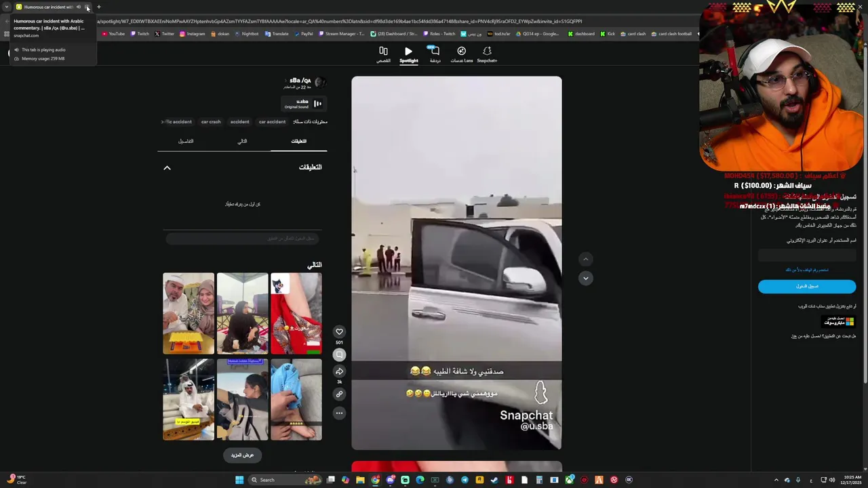Image resolution: width=868 pixels, height=488 pixels.
Task: Open the tab search dropdown arrow
Action: tap(7, 7)
